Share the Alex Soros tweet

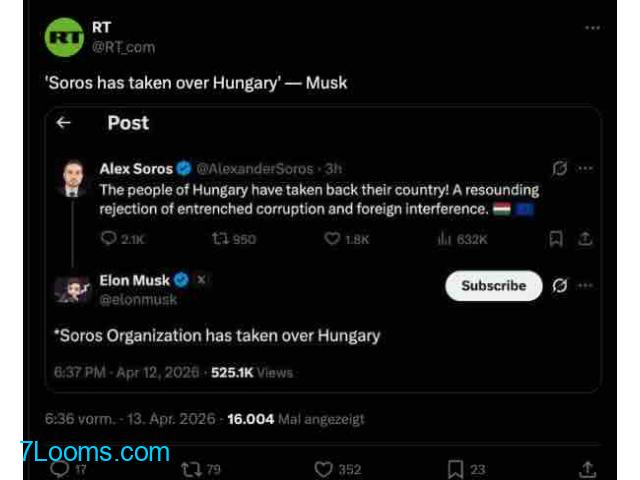click(x=586, y=239)
